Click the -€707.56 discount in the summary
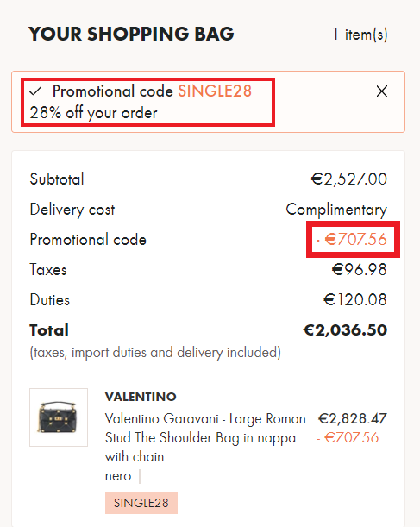Viewport: 420px width, 527px height. click(x=352, y=239)
